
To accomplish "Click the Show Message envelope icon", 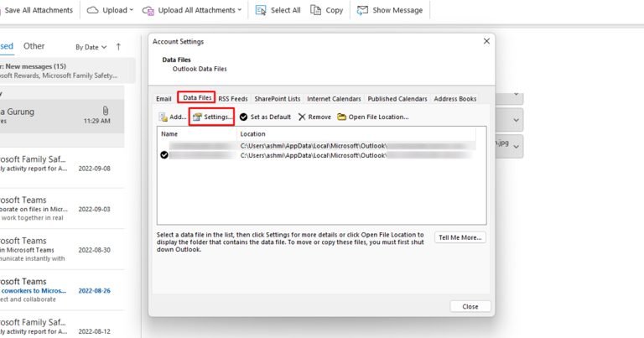I will (x=362, y=10).
